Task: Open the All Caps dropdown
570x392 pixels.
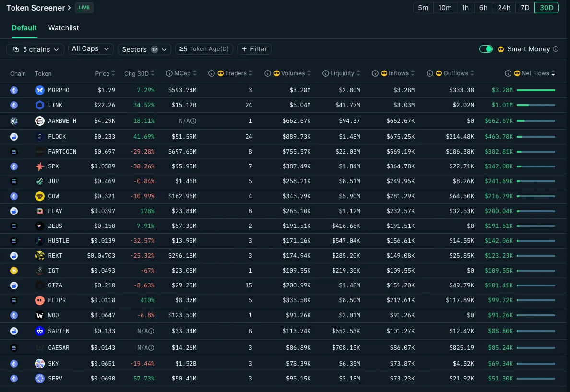Action: pyautogui.click(x=91, y=49)
